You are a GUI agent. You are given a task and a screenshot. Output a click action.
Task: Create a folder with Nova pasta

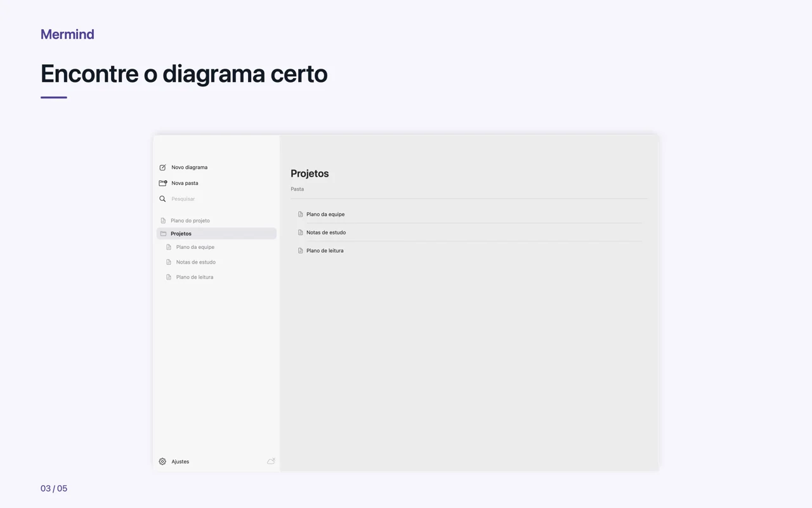(x=185, y=183)
